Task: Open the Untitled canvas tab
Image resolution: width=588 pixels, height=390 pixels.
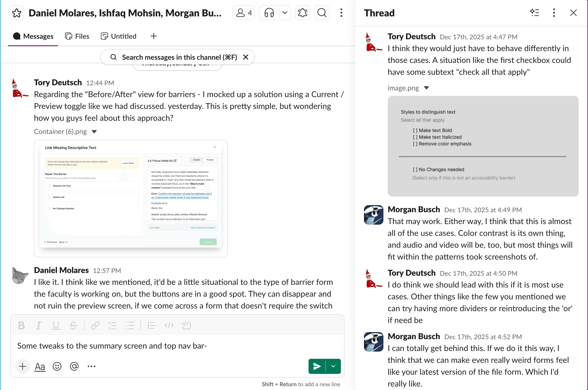Action: tap(119, 36)
